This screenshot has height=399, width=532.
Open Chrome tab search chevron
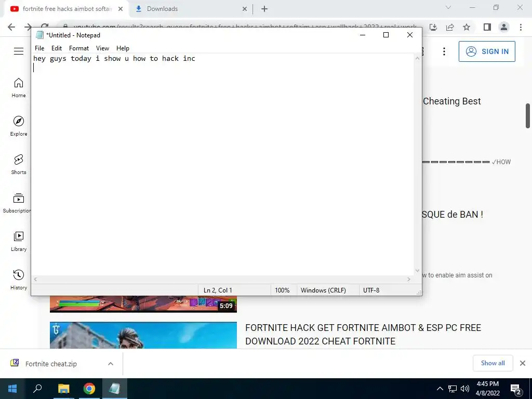pyautogui.click(x=448, y=7)
